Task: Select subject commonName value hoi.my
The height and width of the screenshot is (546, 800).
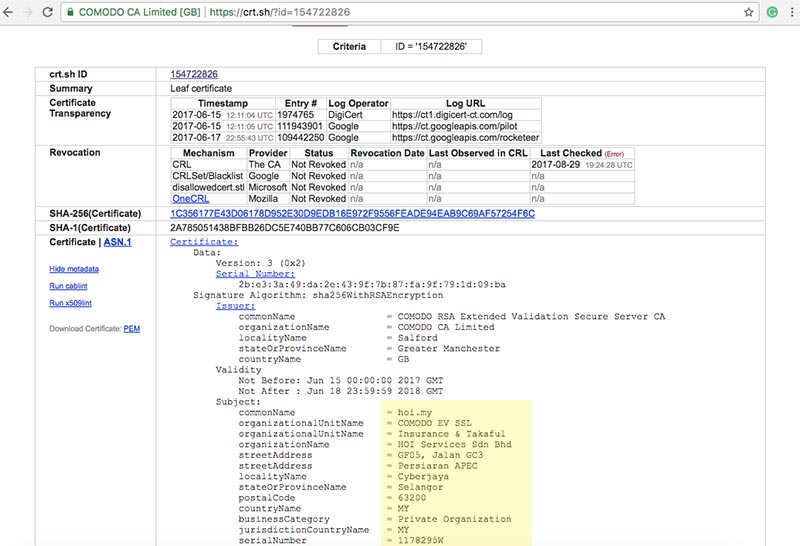Action: point(415,412)
